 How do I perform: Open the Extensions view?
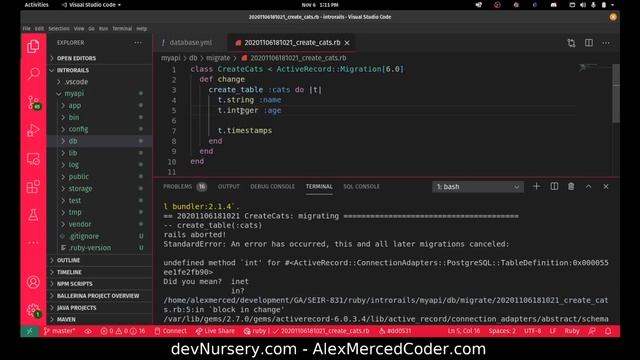tap(33, 187)
